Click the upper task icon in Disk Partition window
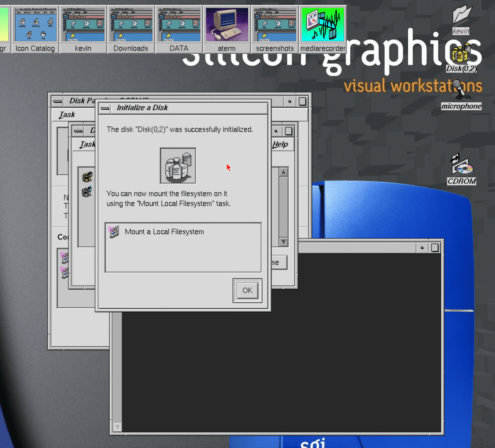Viewport: 495px width, 448px height. click(64, 257)
